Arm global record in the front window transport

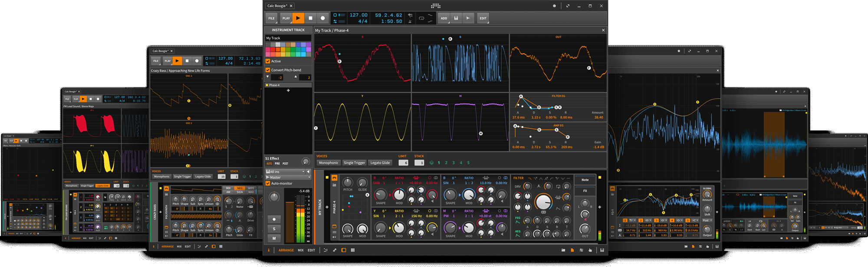pos(322,18)
